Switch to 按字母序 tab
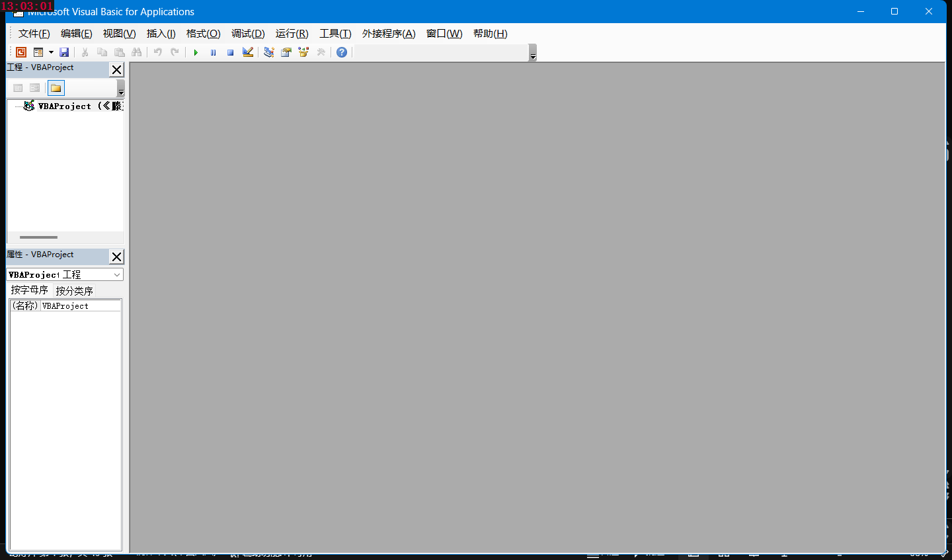 [x=30, y=290]
